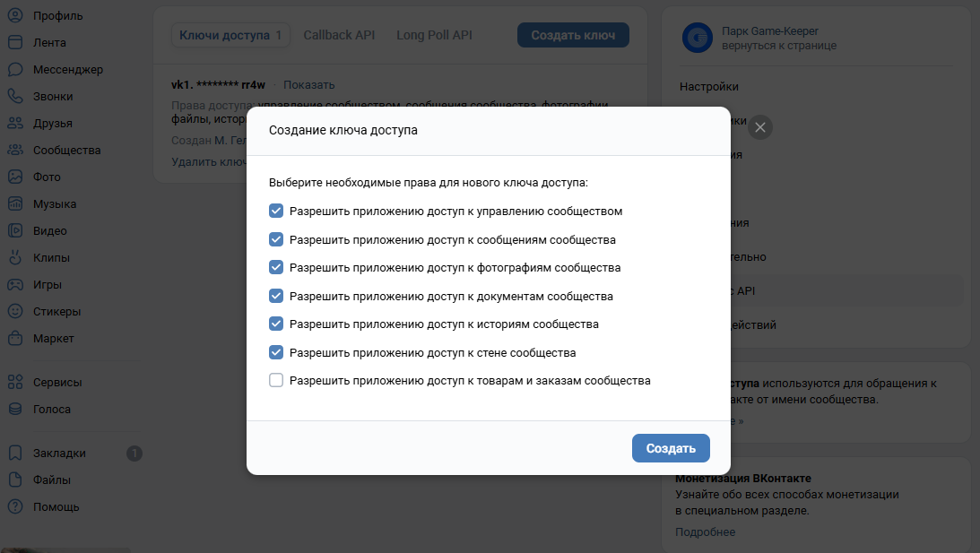Click the Показать link beside the key
Viewport: 980px width, 553px height.
tap(308, 85)
